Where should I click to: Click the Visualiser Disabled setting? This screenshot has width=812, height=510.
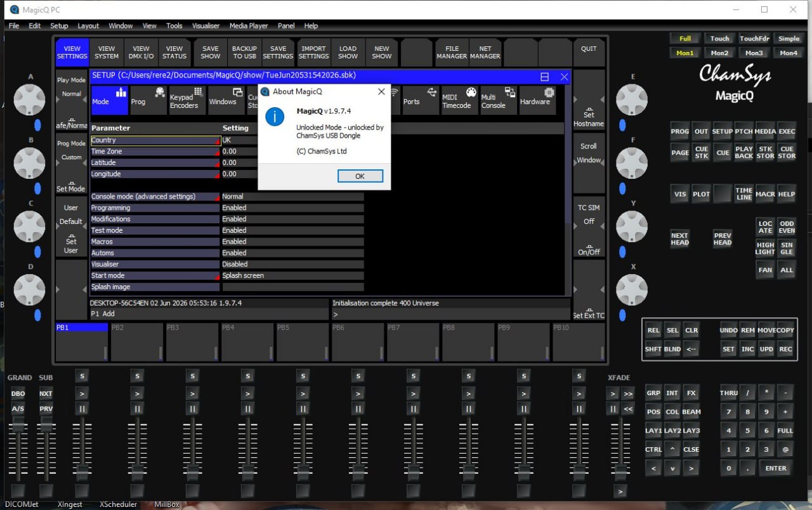coord(292,265)
